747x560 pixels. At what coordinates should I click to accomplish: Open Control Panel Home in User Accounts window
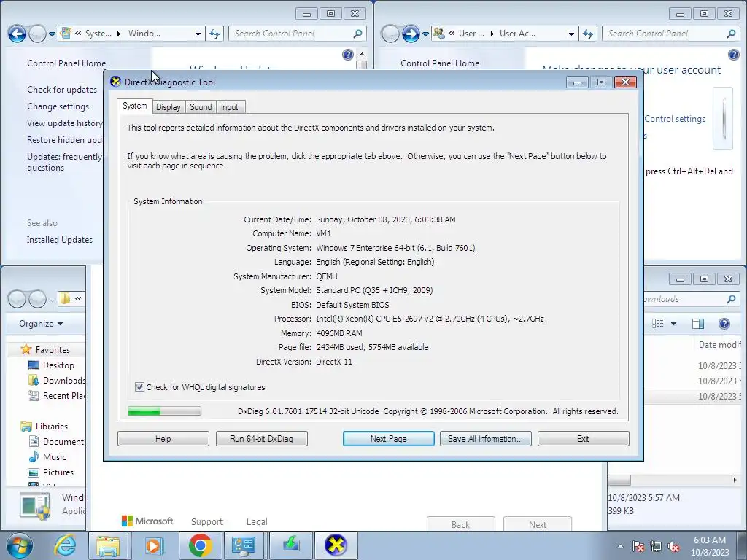pyautogui.click(x=440, y=63)
